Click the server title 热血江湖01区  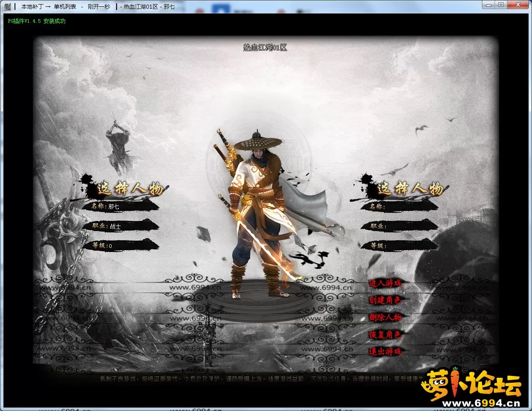coord(265,47)
